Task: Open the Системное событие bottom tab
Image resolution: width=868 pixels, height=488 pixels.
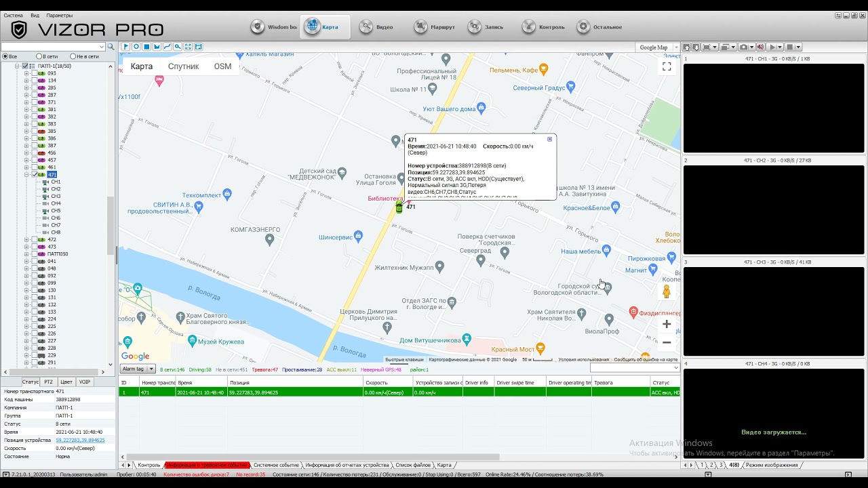Action: [276, 465]
